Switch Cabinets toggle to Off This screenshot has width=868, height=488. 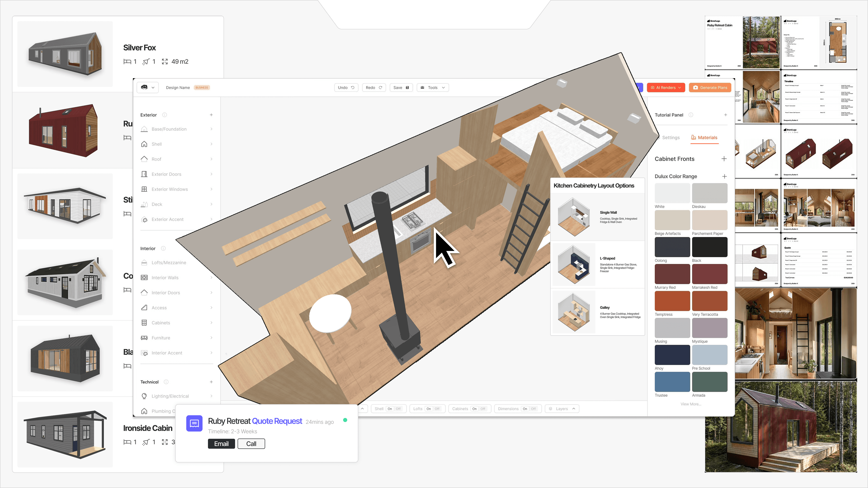click(483, 408)
